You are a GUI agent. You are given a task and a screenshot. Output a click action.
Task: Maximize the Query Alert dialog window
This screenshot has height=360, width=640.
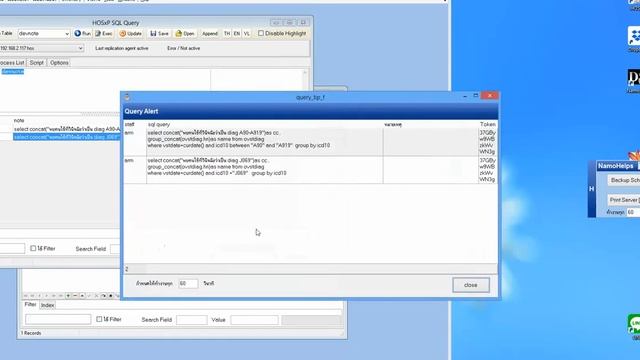476,96
